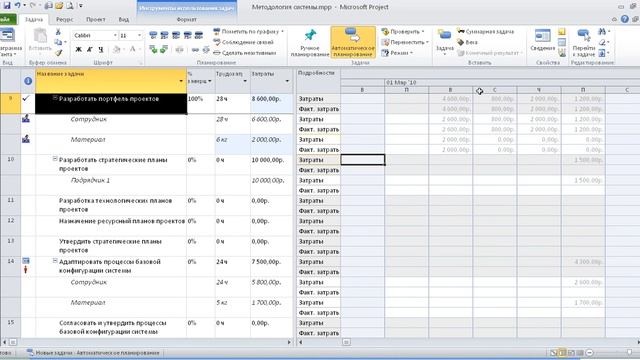The width and height of the screenshot is (640, 360).
Task: Collapse task Разработать портфель проектов
Action: pyautogui.click(x=55, y=98)
